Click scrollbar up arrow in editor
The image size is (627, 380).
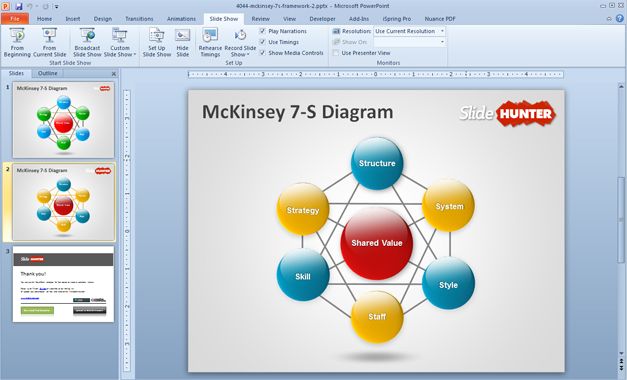pyautogui.click(x=621, y=86)
